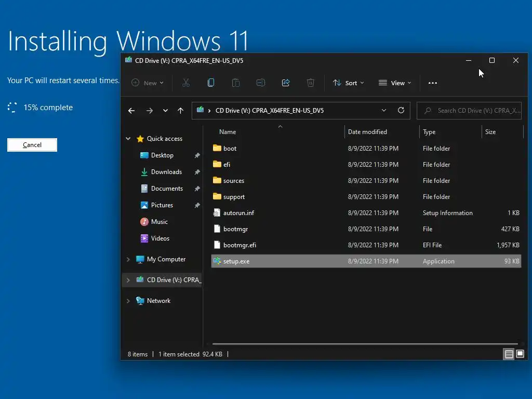Open the View dropdown menu

click(395, 83)
